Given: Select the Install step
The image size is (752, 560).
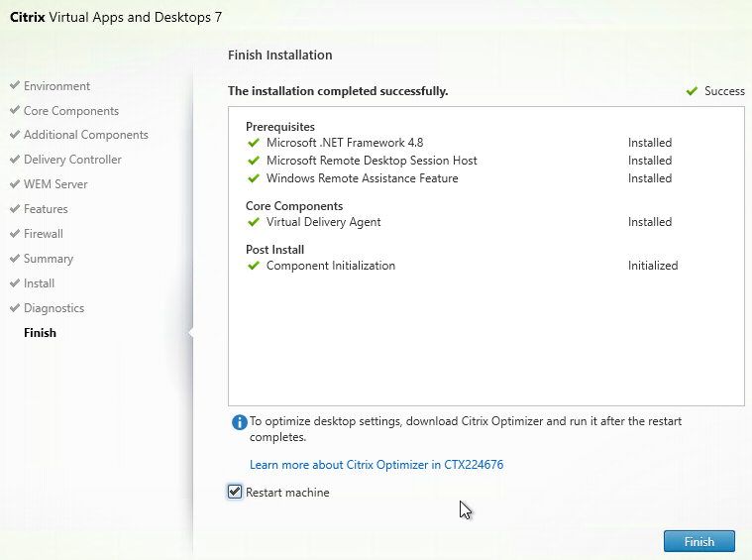Looking at the screenshot, I should tap(39, 283).
